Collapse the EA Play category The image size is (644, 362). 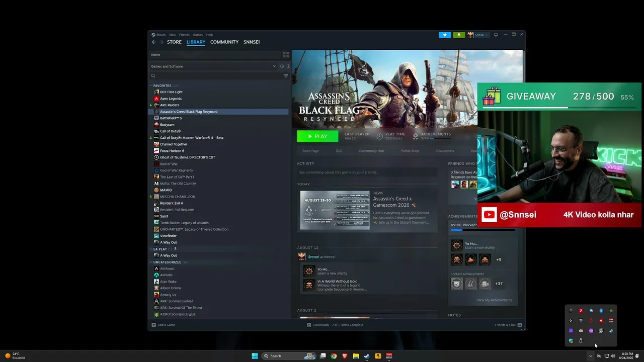(150, 249)
